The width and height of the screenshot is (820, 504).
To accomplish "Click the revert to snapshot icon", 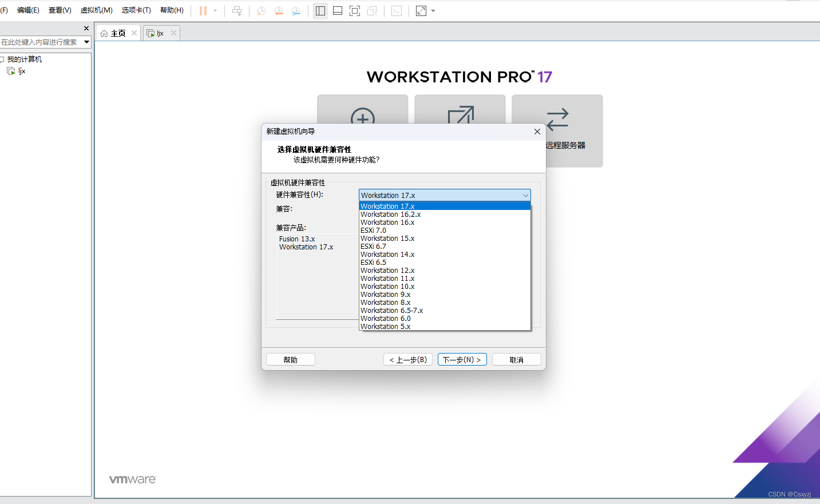I will (x=279, y=11).
